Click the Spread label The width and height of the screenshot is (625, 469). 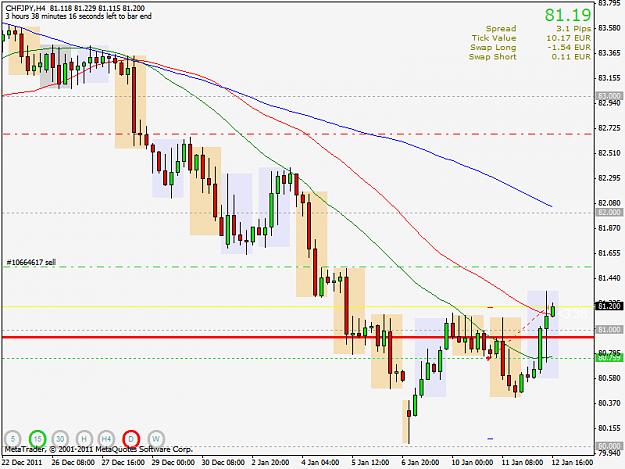pyautogui.click(x=501, y=28)
